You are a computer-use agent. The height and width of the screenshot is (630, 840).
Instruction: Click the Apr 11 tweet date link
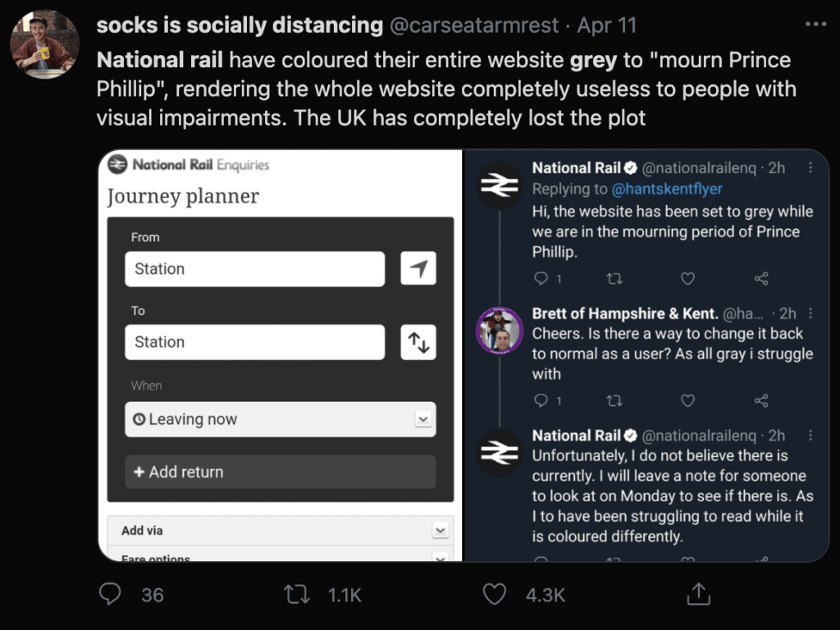click(606, 25)
